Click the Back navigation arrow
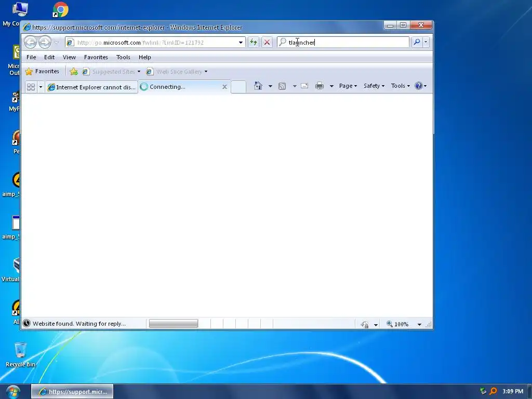Screen dimensions: 532x399 (31, 43)
